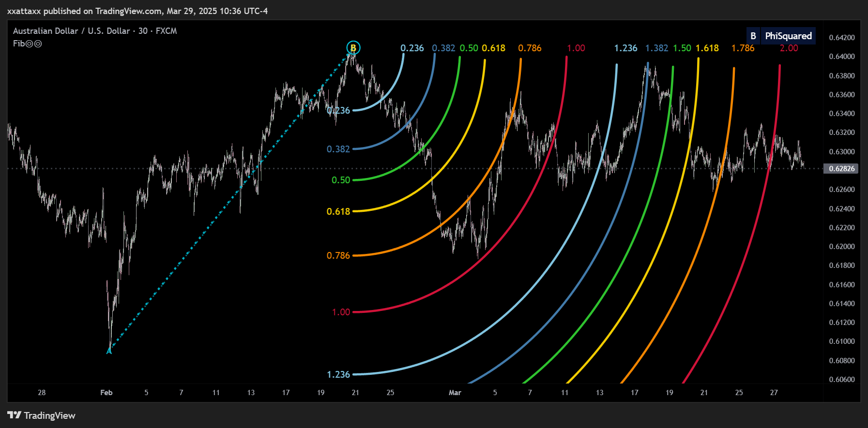Click the 0.62000 price axis label
The height and width of the screenshot is (428, 868).
tap(842, 247)
